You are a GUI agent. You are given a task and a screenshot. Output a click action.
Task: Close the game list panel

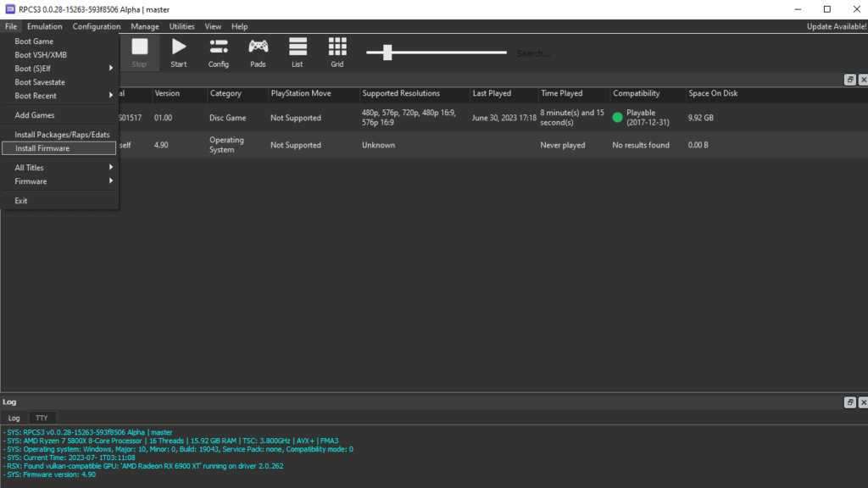tap(863, 80)
